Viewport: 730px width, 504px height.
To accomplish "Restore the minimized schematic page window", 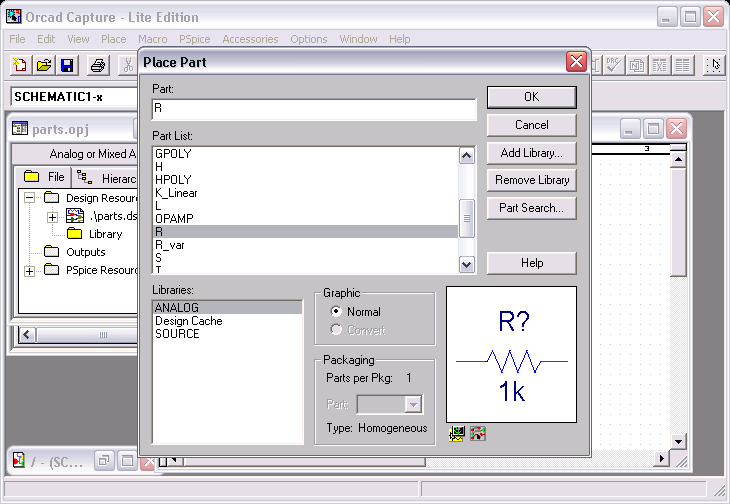I will (104, 461).
